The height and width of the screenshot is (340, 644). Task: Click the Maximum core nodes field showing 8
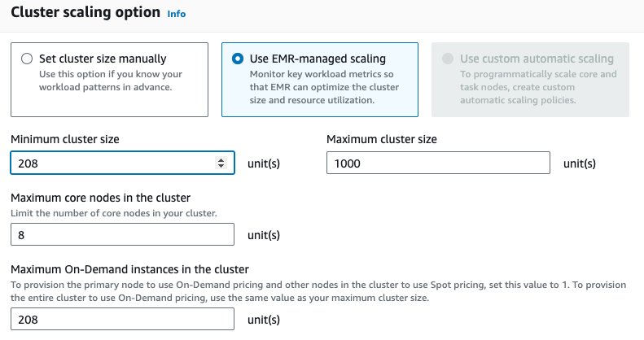pyautogui.click(x=122, y=234)
